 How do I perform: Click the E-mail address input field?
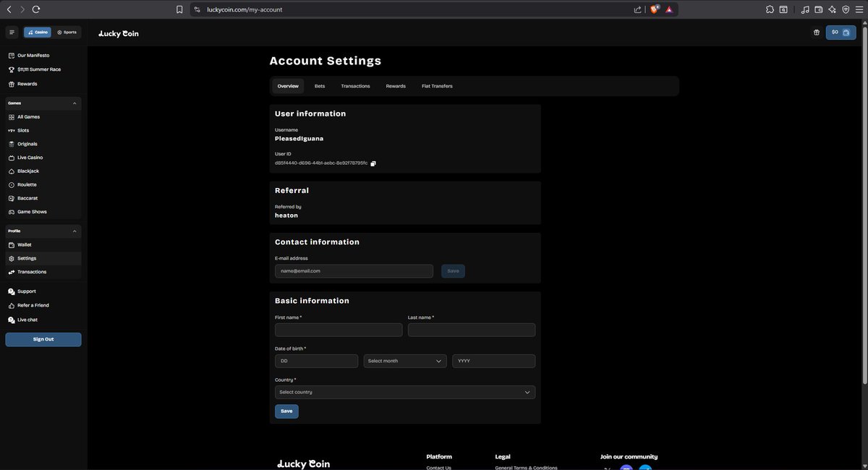point(354,271)
